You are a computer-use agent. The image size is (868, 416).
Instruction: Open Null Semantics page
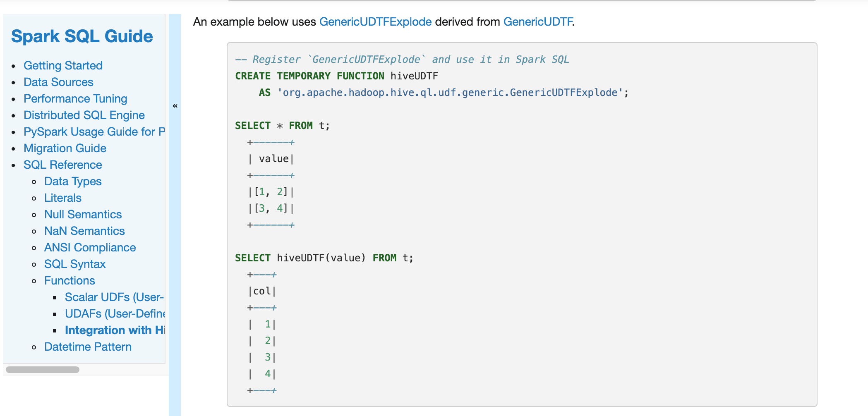(x=83, y=214)
